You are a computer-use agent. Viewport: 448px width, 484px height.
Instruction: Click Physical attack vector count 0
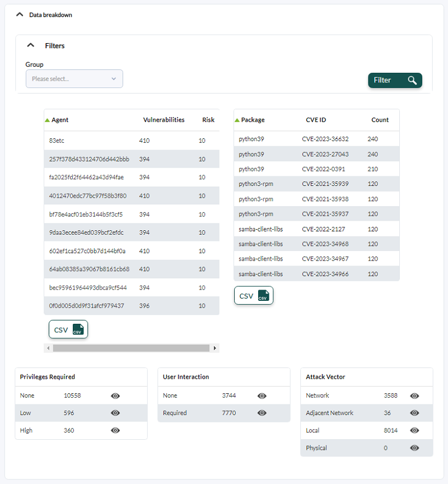(386, 448)
